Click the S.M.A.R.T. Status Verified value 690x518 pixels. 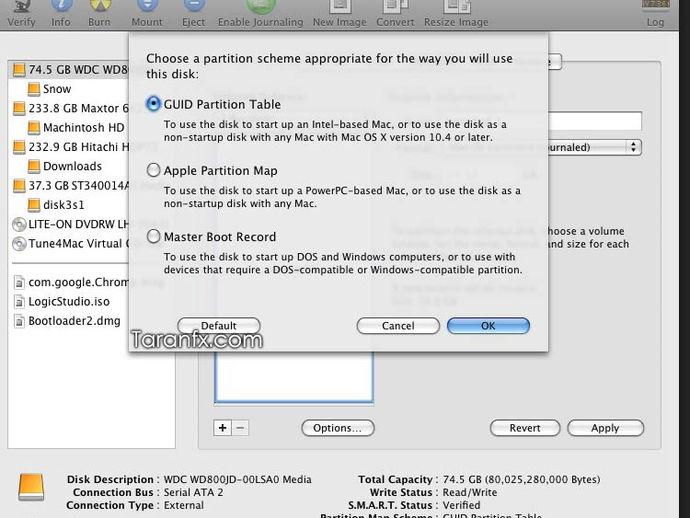click(462, 505)
